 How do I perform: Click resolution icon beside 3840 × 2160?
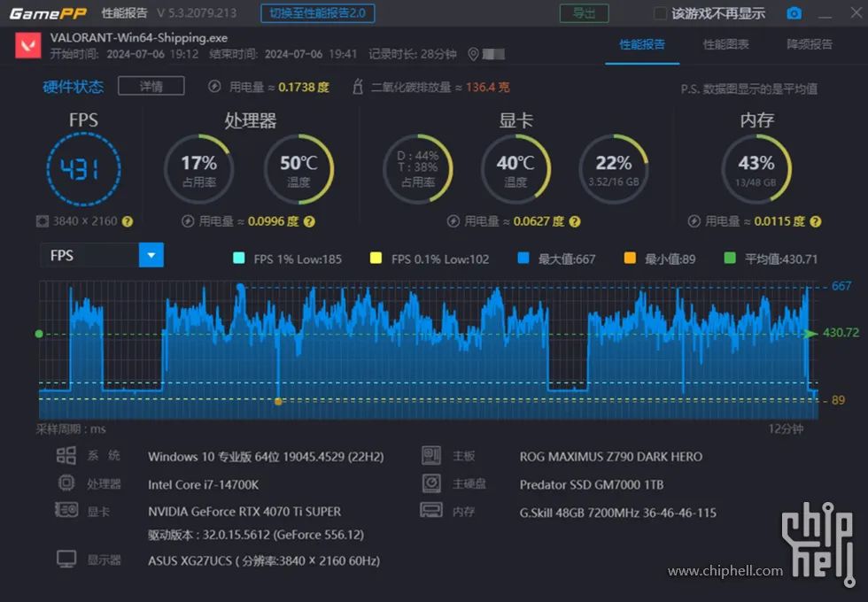[x=43, y=221]
